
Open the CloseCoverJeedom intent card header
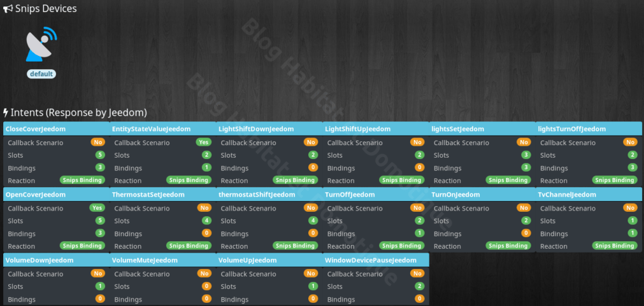point(56,129)
